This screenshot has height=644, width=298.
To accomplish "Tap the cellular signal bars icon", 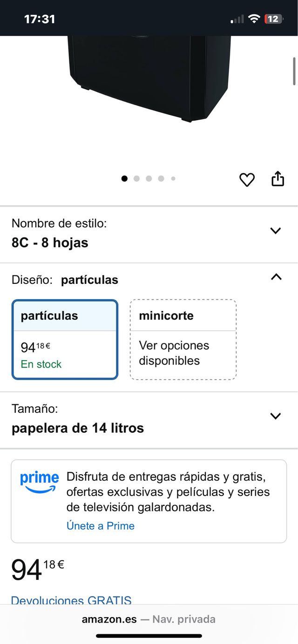I will tap(237, 19).
